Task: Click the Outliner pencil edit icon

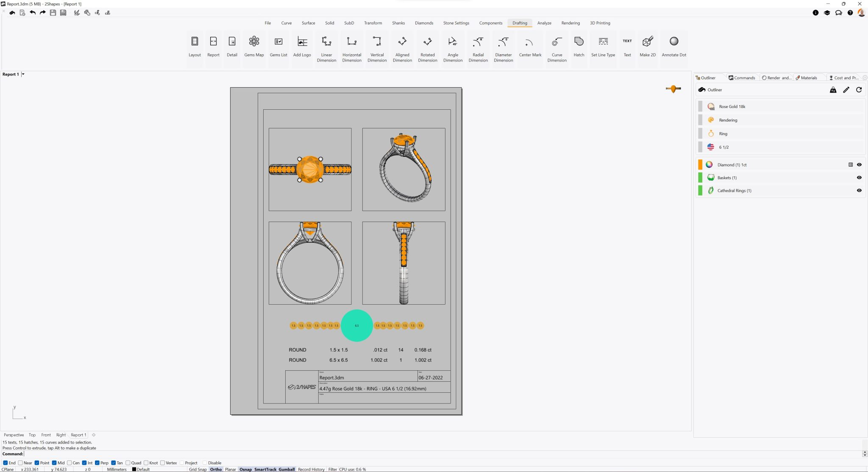Action: [x=846, y=90]
